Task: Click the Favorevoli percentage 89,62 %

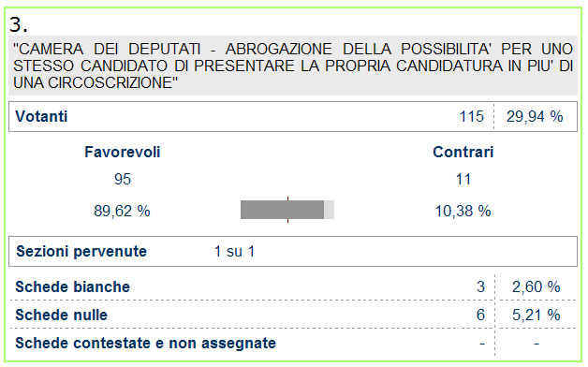Action: click(x=122, y=211)
